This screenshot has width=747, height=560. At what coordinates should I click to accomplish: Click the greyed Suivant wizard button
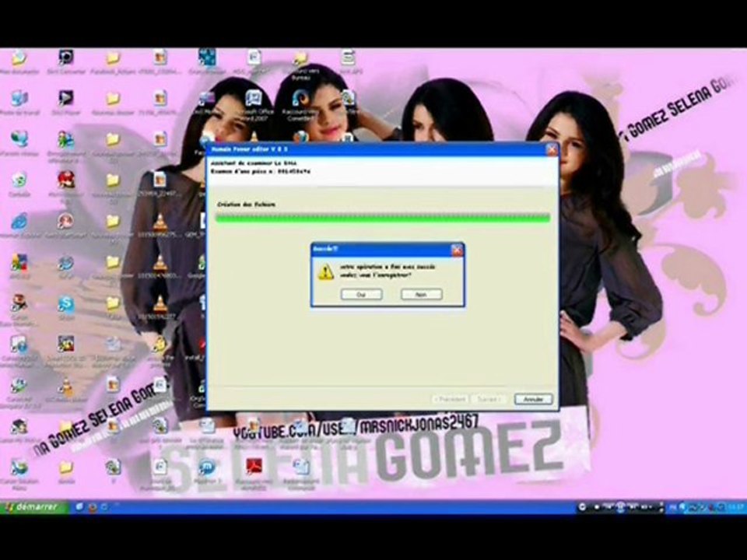[x=489, y=399]
